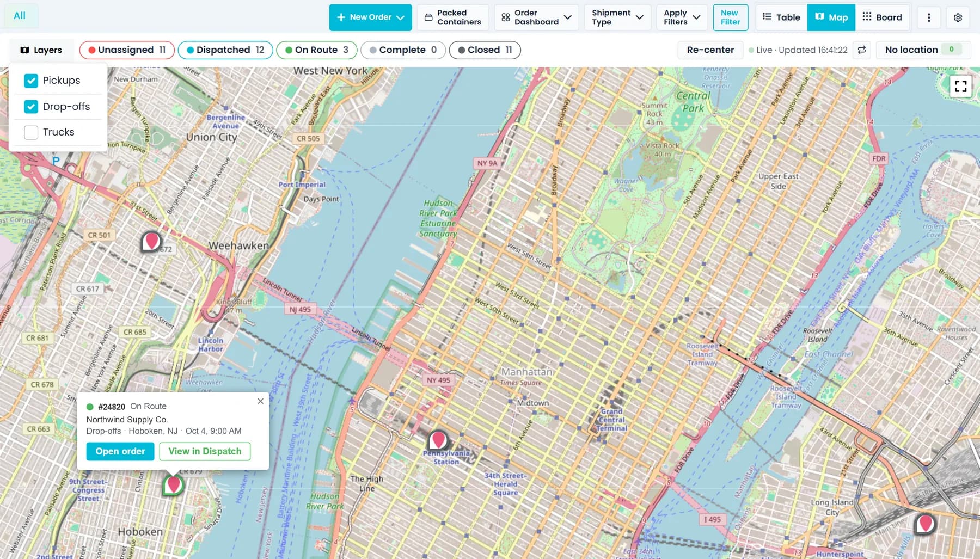Click the Packed Containers button

point(454,17)
